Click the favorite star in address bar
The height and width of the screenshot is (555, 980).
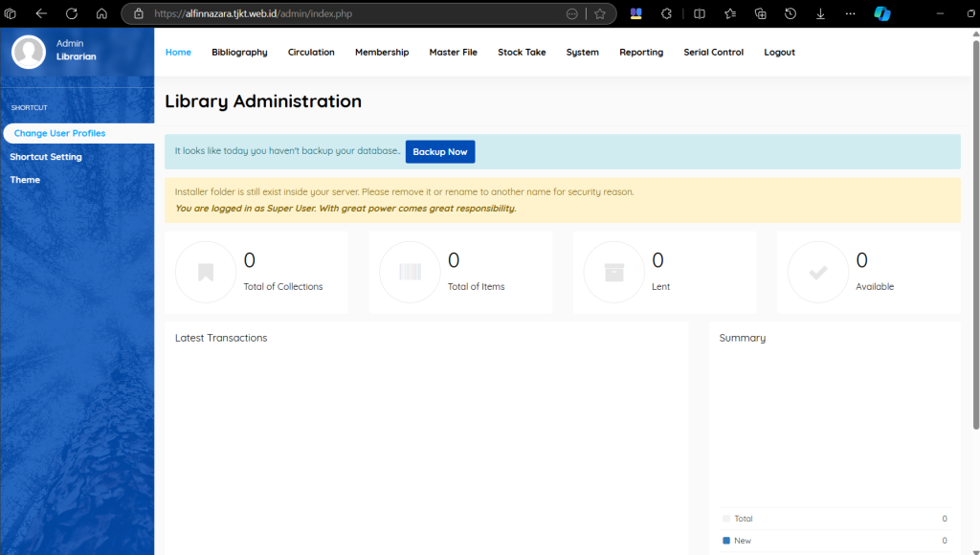point(600,13)
